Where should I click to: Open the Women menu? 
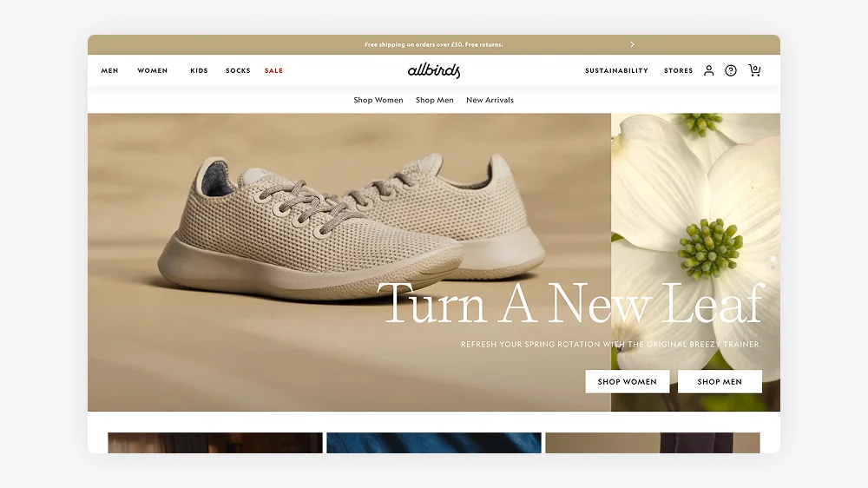pos(152,70)
